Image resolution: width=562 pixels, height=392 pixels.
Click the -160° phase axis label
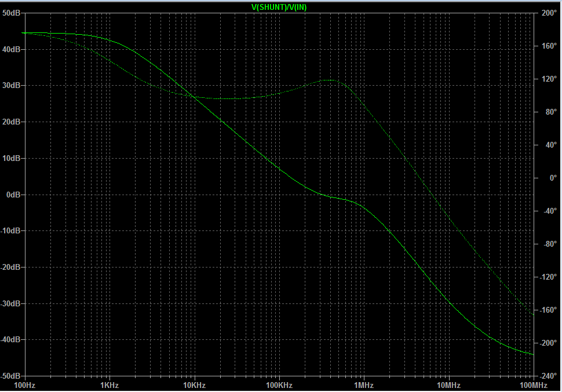(x=548, y=310)
